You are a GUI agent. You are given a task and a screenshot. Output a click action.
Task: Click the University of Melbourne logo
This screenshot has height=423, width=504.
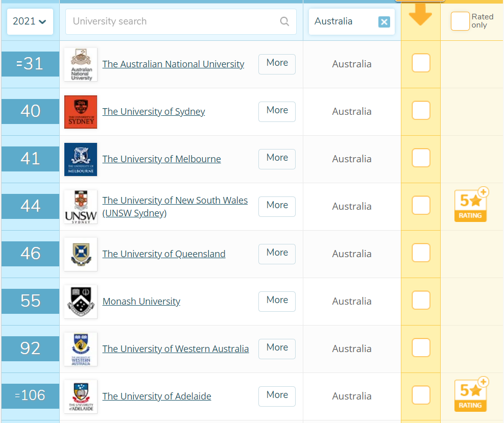point(81,159)
